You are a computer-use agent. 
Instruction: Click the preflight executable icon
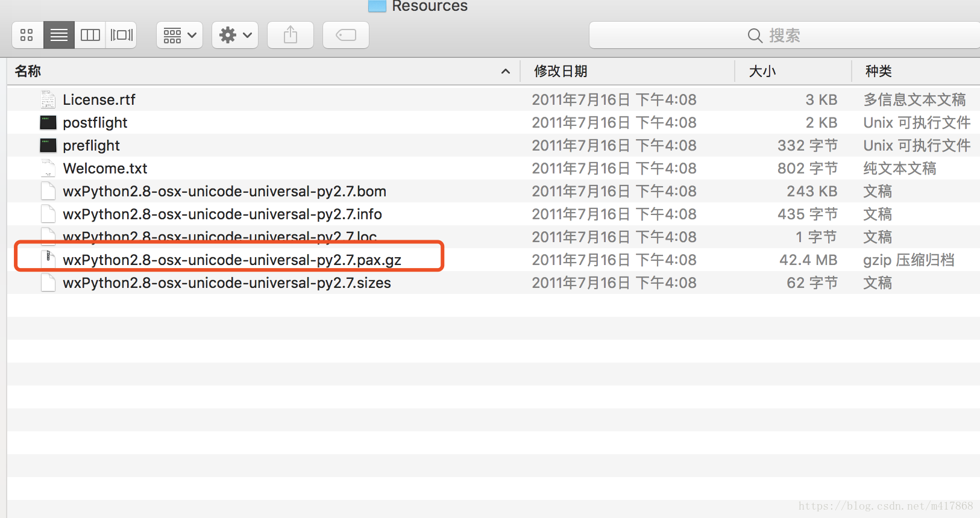point(48,145)
